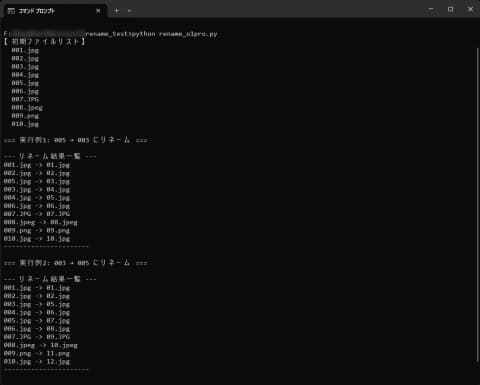The height and width of the screenshot is (385, 480).
Task: Open the new-tab profile dropdown arrow
Action: [x=130, y=11]
